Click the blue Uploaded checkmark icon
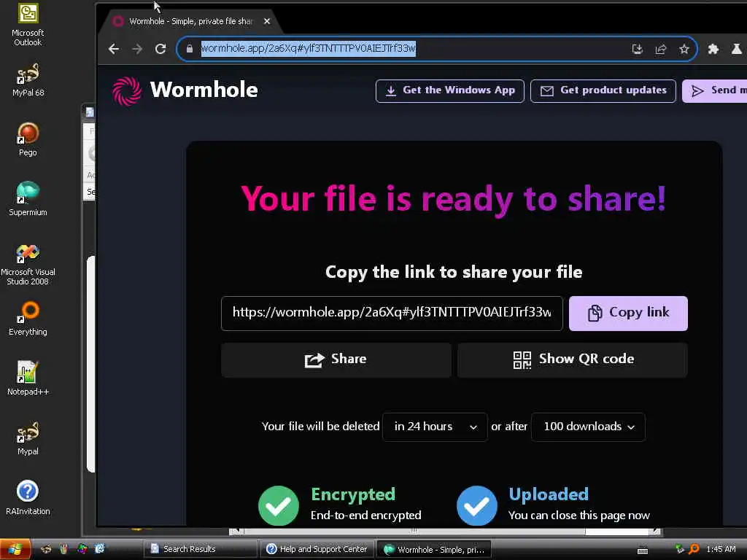This screenshot has width=747, height=560. [476, 505]
